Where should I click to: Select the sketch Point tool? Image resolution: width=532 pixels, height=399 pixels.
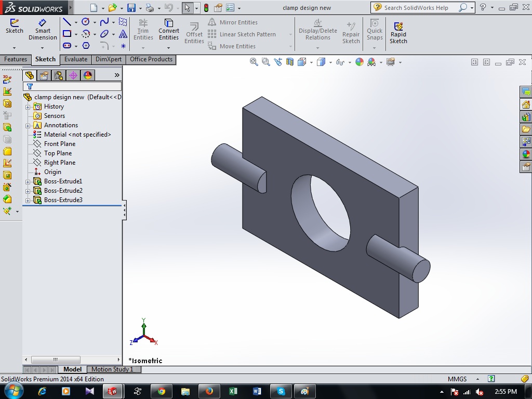123,46
